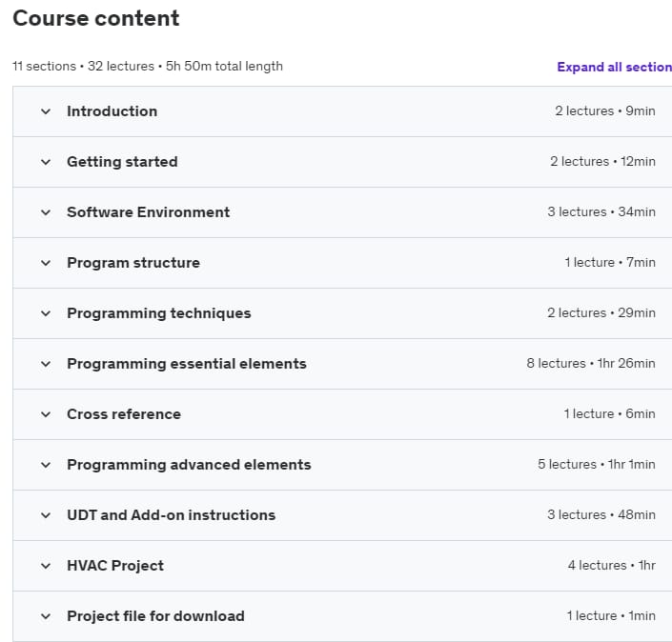
Task: Click the chevron next to Program structure
Action: (45, 263)
